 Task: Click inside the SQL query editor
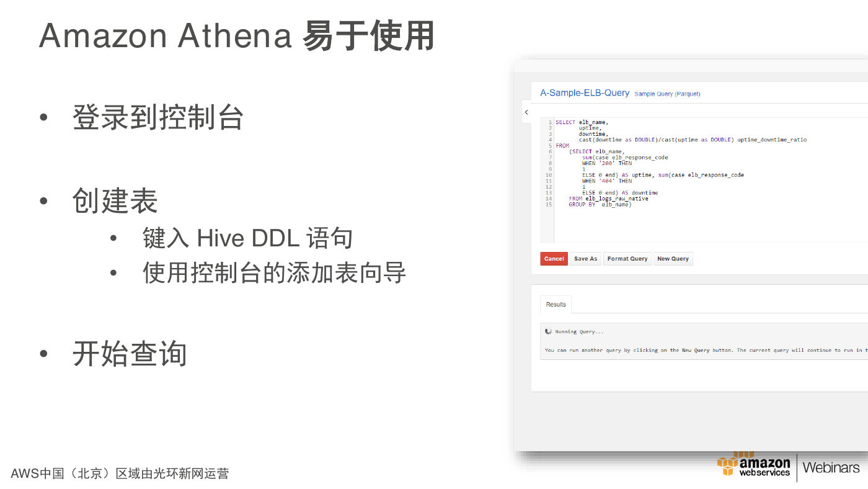click(704, 180)
